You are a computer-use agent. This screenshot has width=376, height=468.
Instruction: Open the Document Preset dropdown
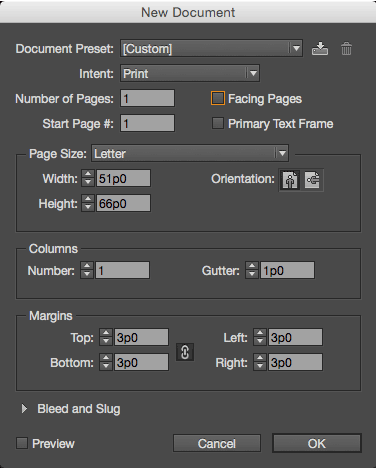point(211,48)
